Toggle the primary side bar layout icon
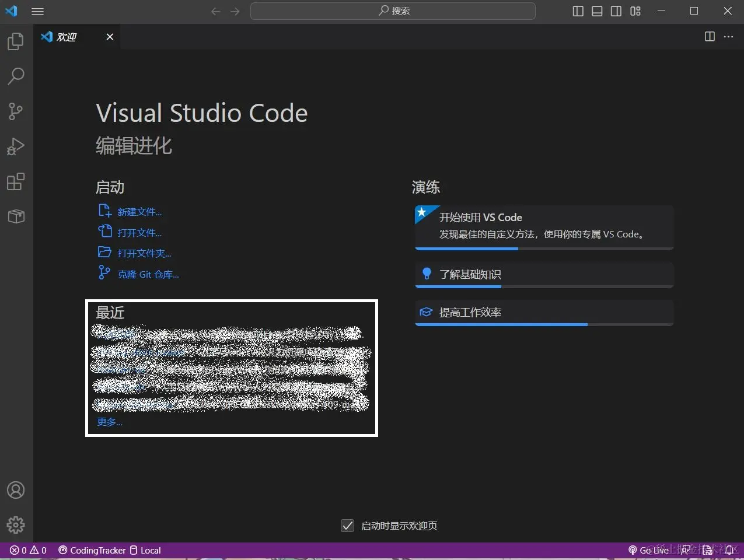 [x=578, y=11]
